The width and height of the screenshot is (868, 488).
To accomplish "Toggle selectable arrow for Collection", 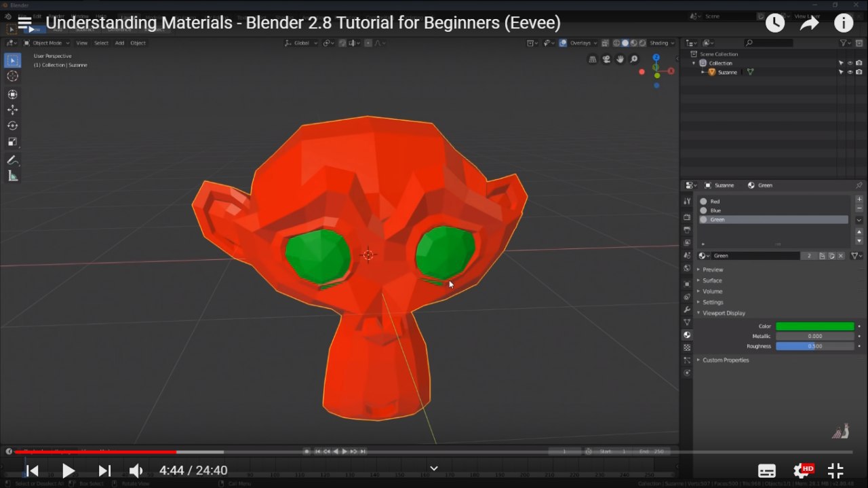I will (x=841, y=63).
